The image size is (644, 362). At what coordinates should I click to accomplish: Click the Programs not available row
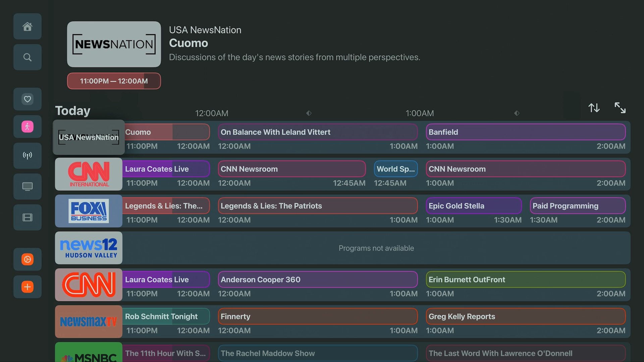376,248
